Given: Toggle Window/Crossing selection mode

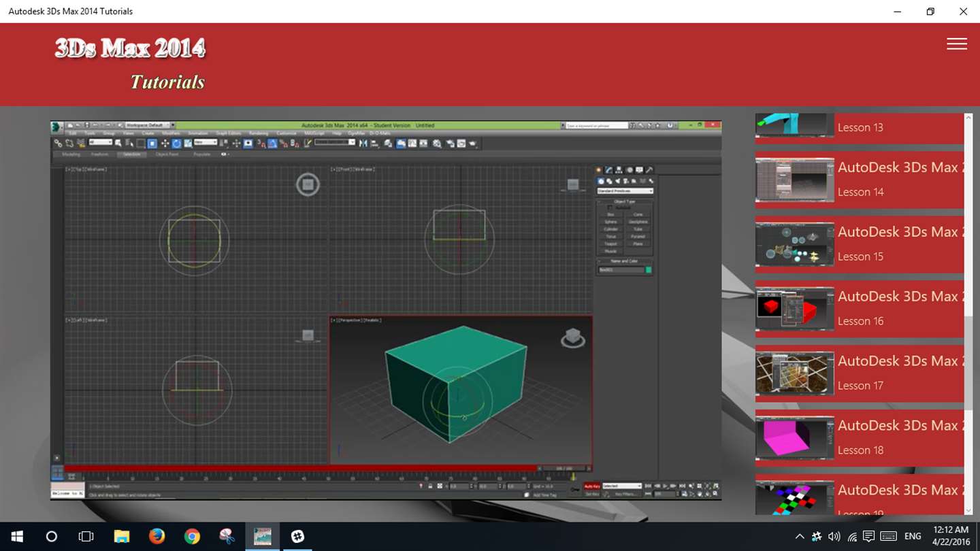Looking at the screenshot, I should click(152, 144).
